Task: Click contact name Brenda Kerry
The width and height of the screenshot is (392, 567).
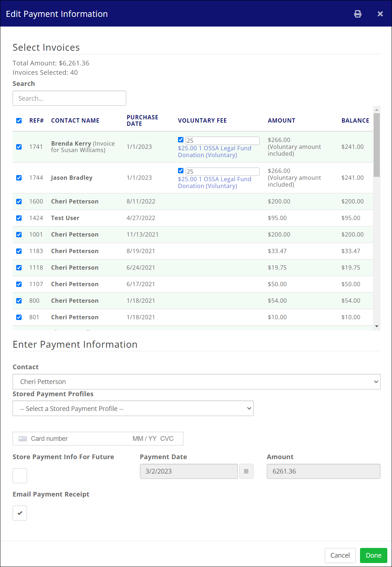Action: (71, 143)
